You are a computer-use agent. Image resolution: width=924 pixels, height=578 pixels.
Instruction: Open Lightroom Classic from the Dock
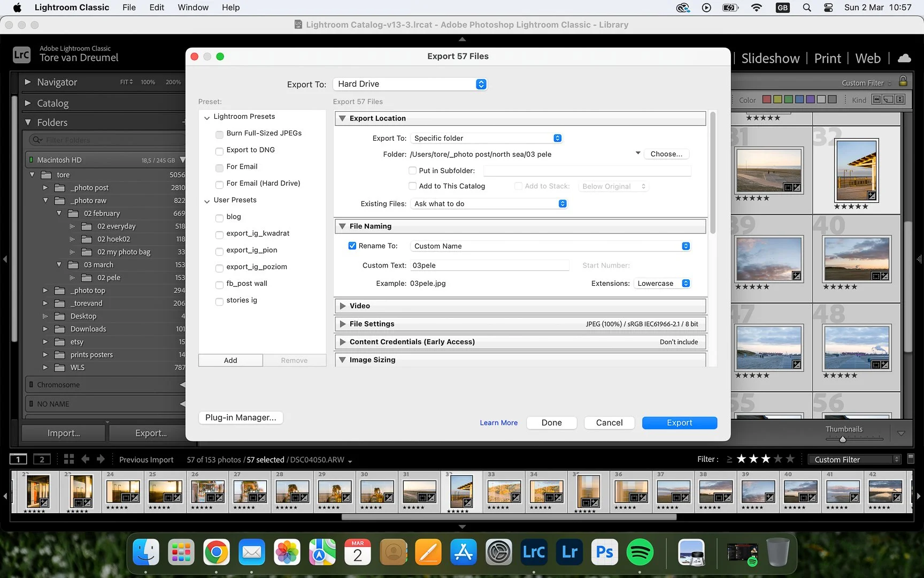coord(534,552)
